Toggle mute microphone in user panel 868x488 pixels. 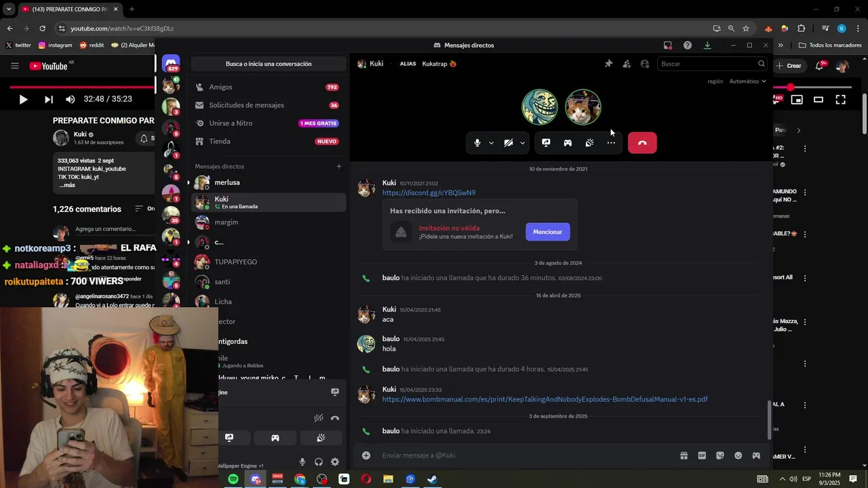[x=302, y=462]
